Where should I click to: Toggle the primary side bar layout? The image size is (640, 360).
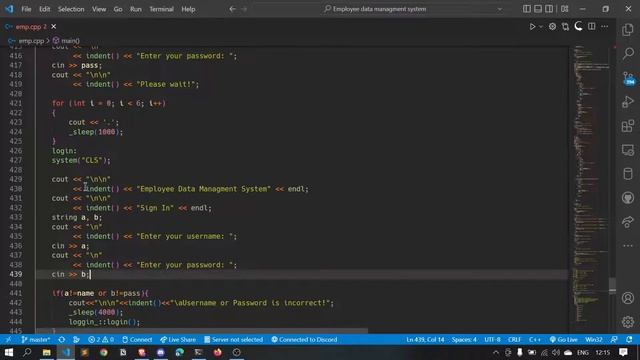point(527,9)
